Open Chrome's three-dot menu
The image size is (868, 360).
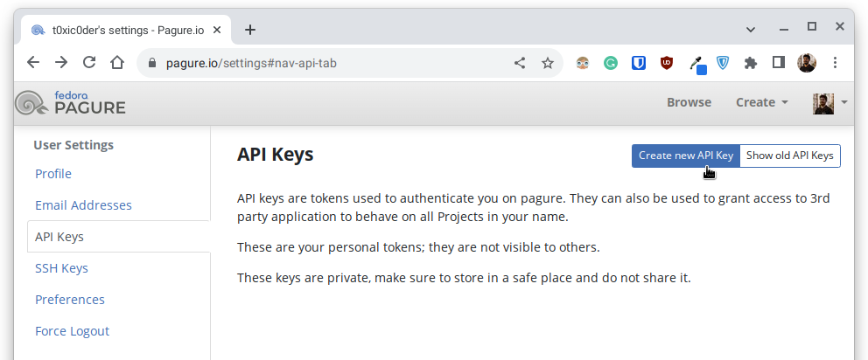pos(835,63)
